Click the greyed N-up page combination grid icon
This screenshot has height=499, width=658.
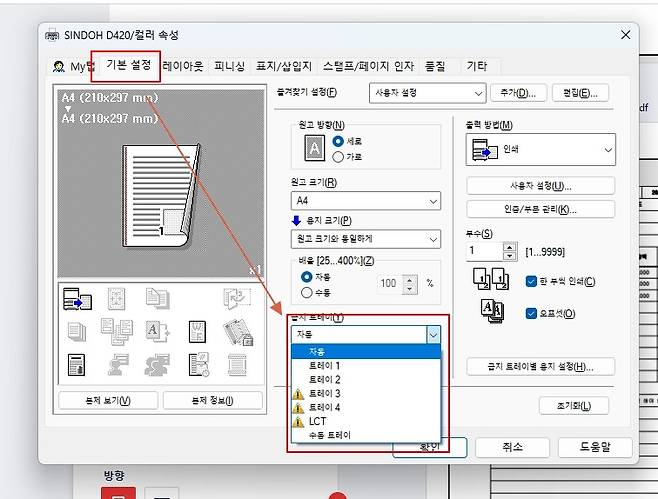pyautogui.click(x=116, y=299)
